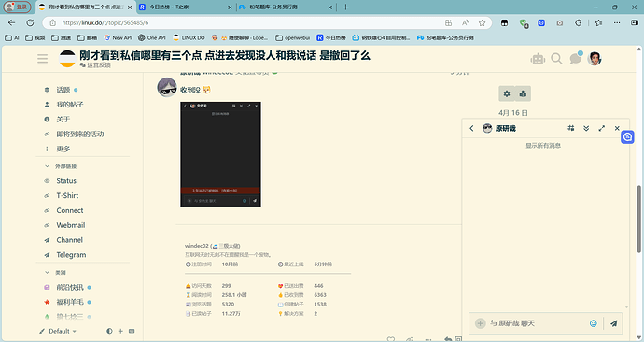Open the 前沿快讯 category
The width and height of the screenshot is (644, 342).
[70, 287]
